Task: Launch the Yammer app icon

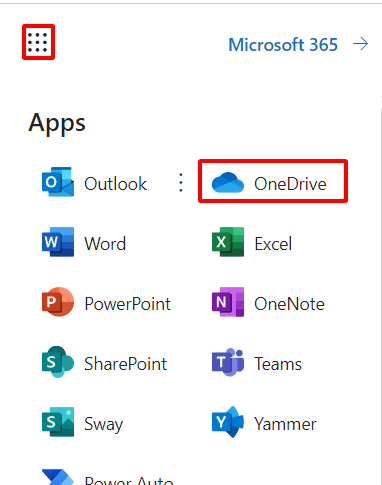Action: 228,422
